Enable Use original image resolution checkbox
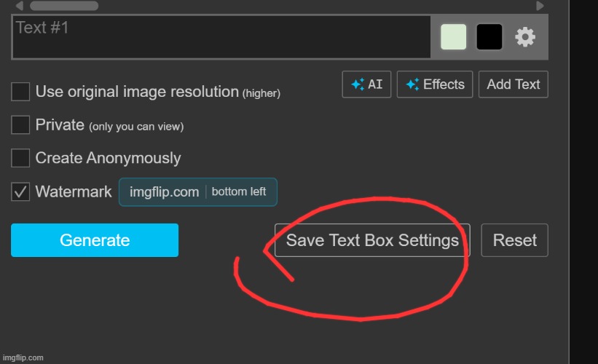 pos(20,92)
